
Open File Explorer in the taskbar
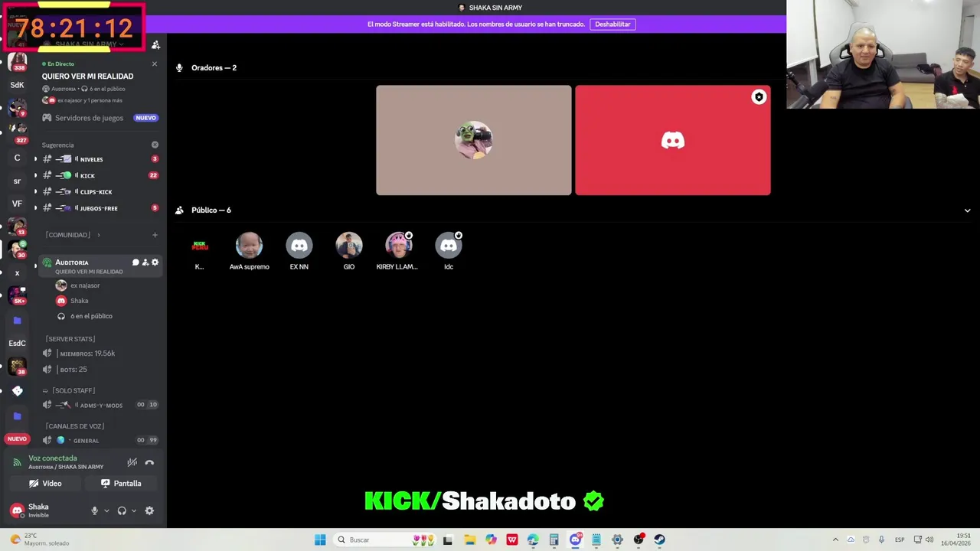point(469,540)
